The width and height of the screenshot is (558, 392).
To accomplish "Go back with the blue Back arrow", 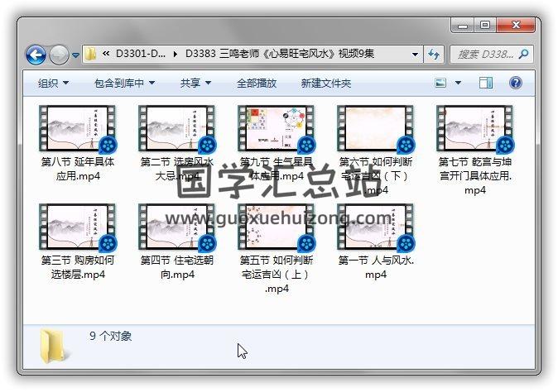I will coord(36,55).
